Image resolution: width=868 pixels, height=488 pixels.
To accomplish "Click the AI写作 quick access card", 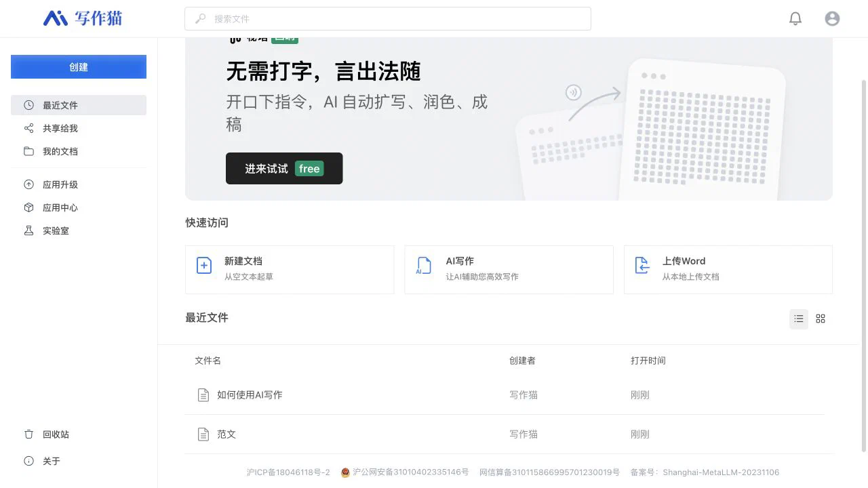I will (x=509, y=270).
